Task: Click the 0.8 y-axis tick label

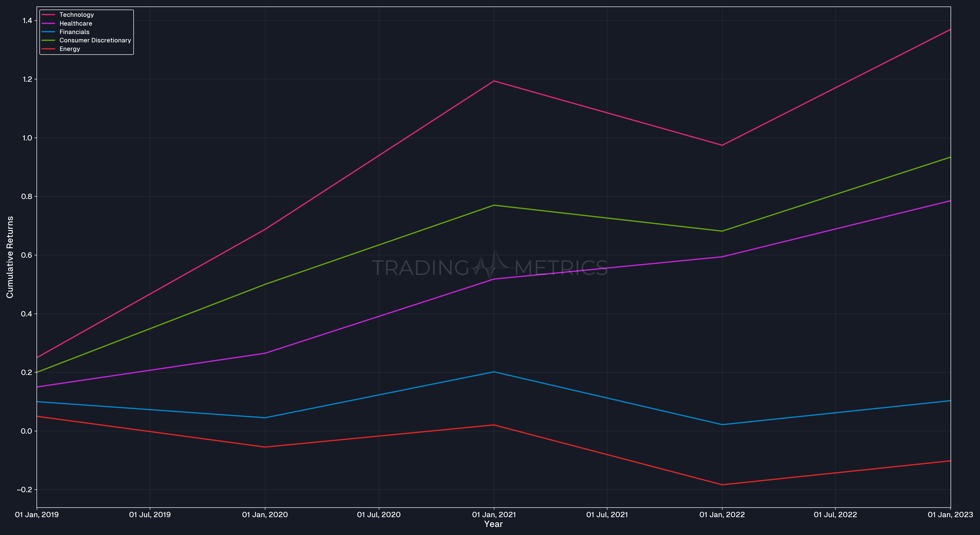Action: tap(27, 196)
